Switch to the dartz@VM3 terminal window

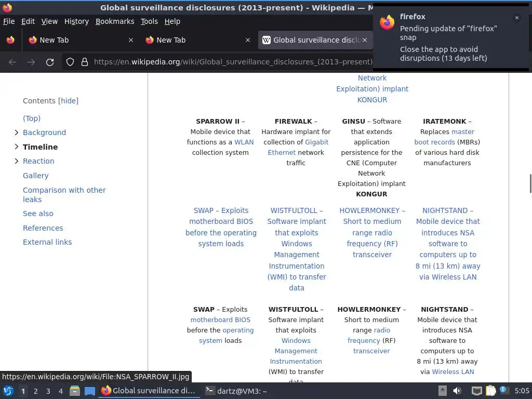coord(236,391)
